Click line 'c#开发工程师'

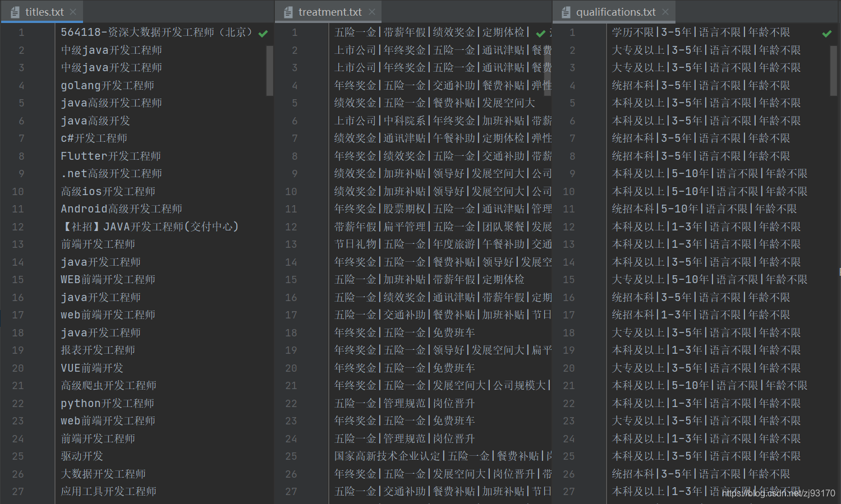point(94,138)
